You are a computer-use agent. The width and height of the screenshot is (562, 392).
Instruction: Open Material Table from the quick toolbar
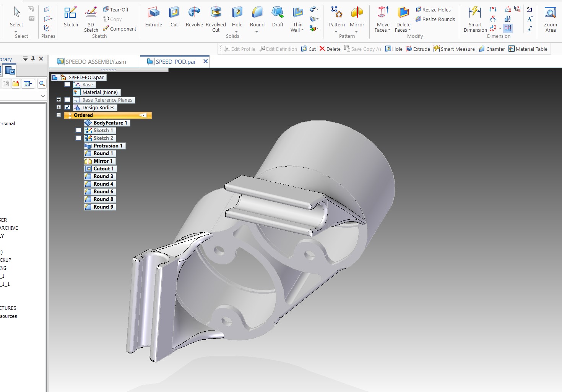click(528, 49)
